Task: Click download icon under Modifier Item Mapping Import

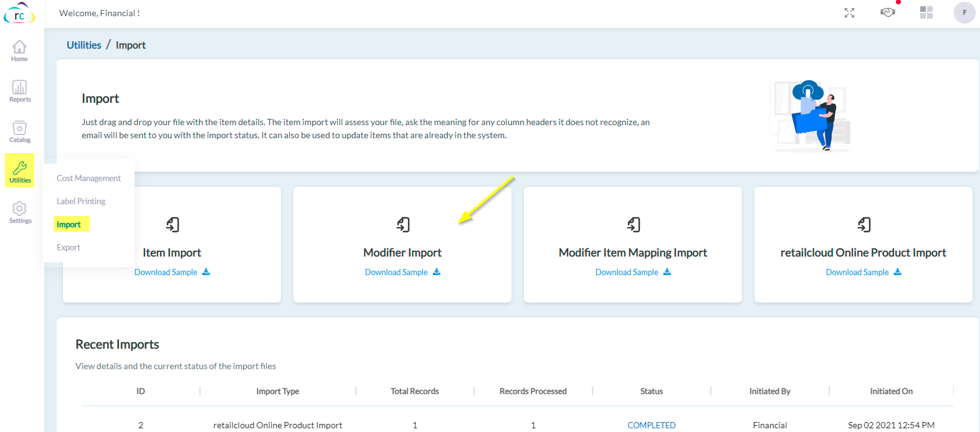Action: click(667, 272)
